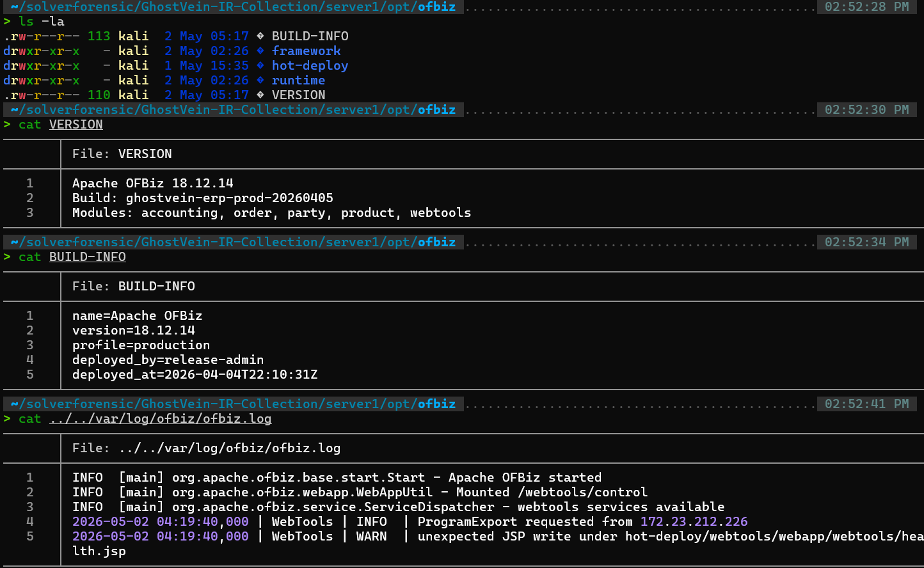Click the file size 113 on BUILD-INFO row
This screenshot has width=924, height=568.
pos(99,36)
